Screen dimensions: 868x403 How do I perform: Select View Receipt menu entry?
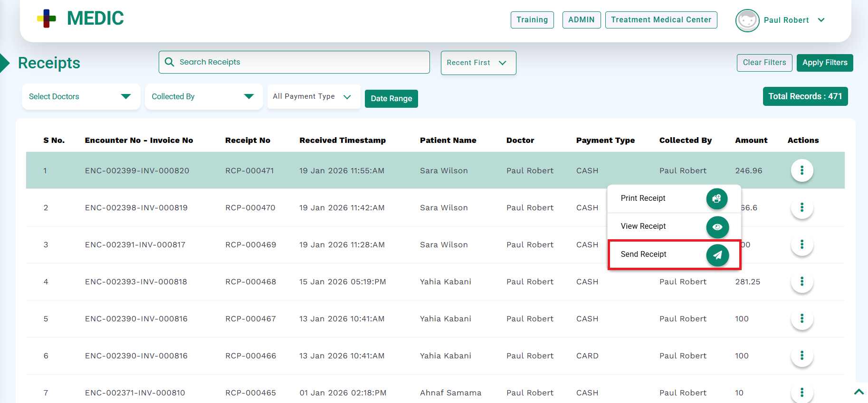[x=643, y=226]
